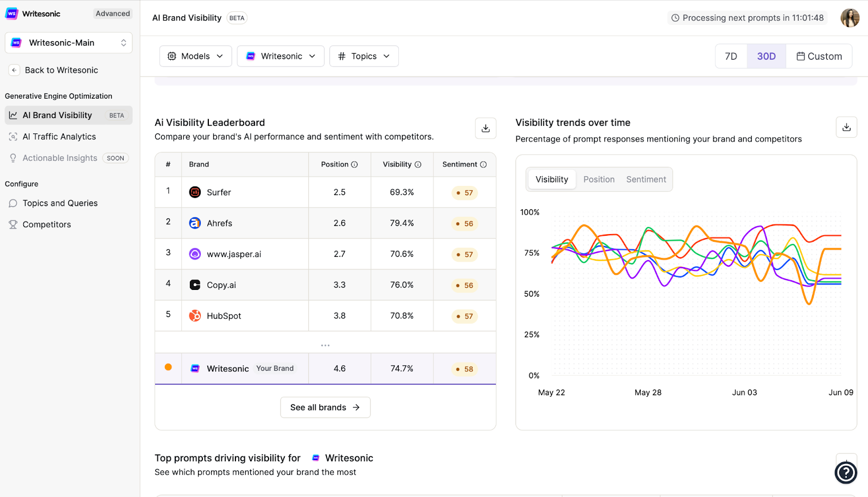Open the user profile avatar
The image size is (868, 497).
850,18
